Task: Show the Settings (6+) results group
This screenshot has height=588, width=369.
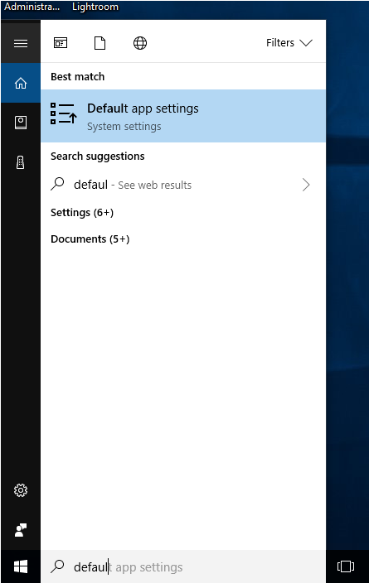Action: coord(82,213)
